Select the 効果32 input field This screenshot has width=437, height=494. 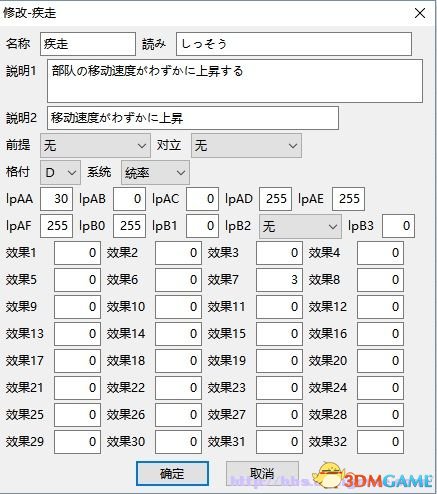[x=380, y=442]
